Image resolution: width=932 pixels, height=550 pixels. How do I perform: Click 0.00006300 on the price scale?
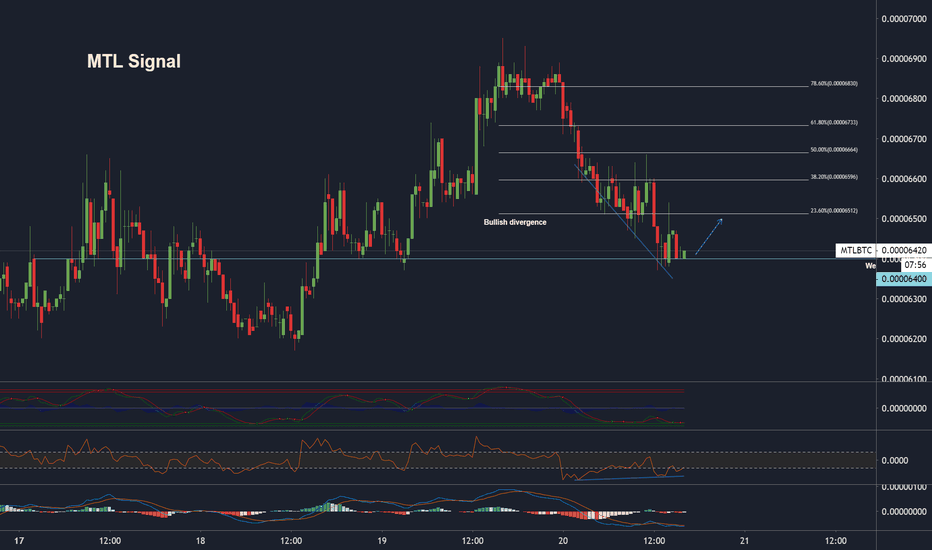tap(903, 299)
